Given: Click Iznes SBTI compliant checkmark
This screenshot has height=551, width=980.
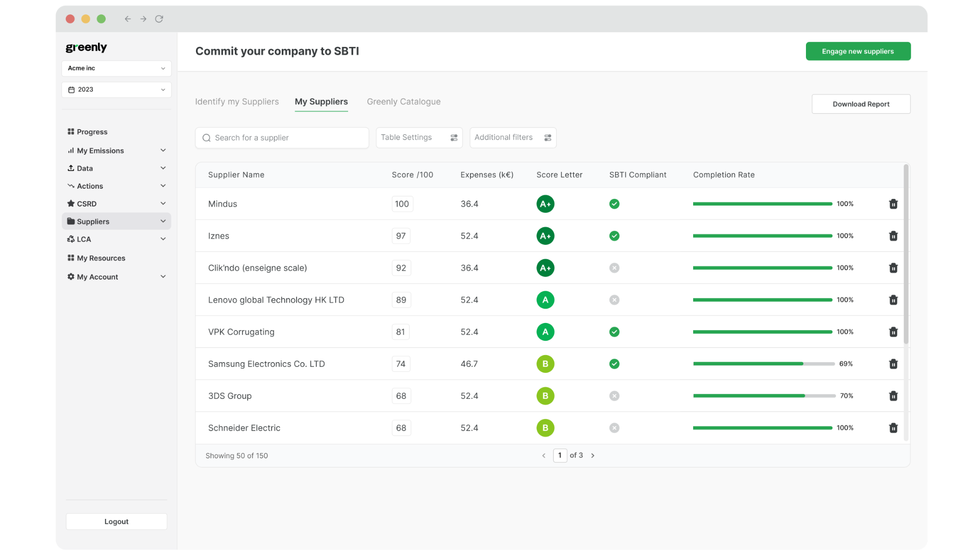Looking at the screenshot, I should coord(614,236).
